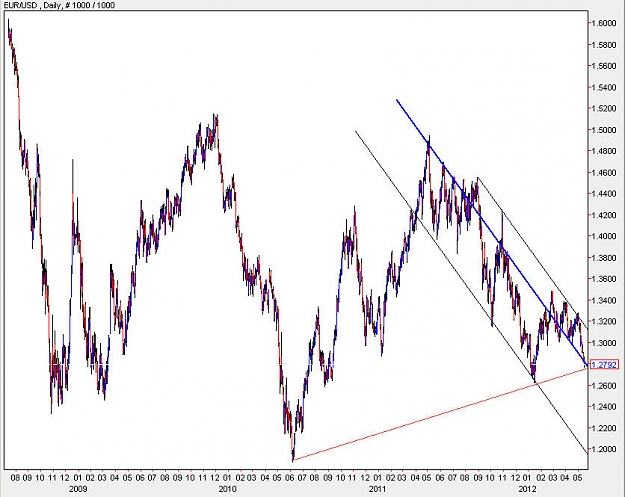The width and height of the screenshot is (625, 497).
Task: Select the 2009 year label
Action: click(77, 489)
